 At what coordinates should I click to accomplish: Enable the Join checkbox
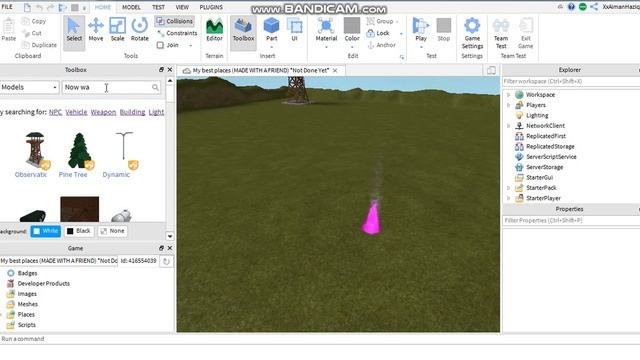[160, 45]
